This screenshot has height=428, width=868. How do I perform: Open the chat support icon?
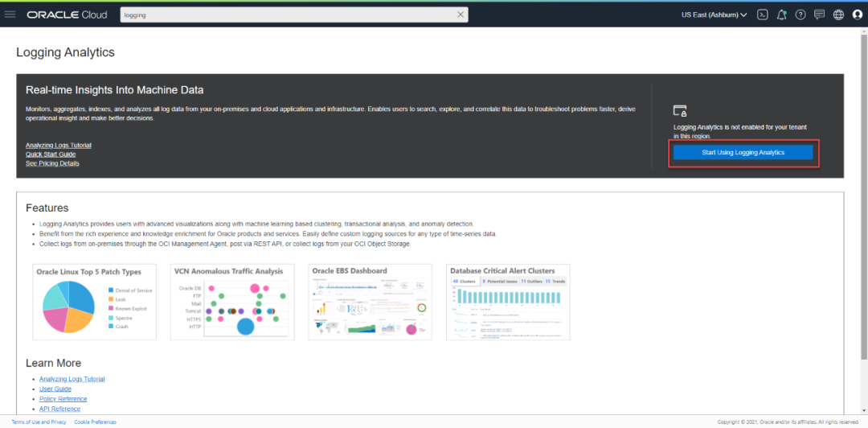pyautogui.click(x=819, y=15)
